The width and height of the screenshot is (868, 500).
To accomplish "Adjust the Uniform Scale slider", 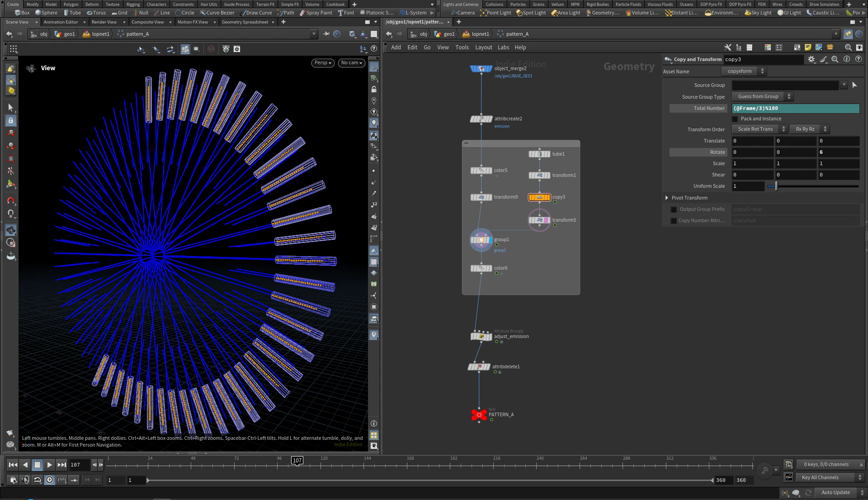I will click(x=776, y=186).
